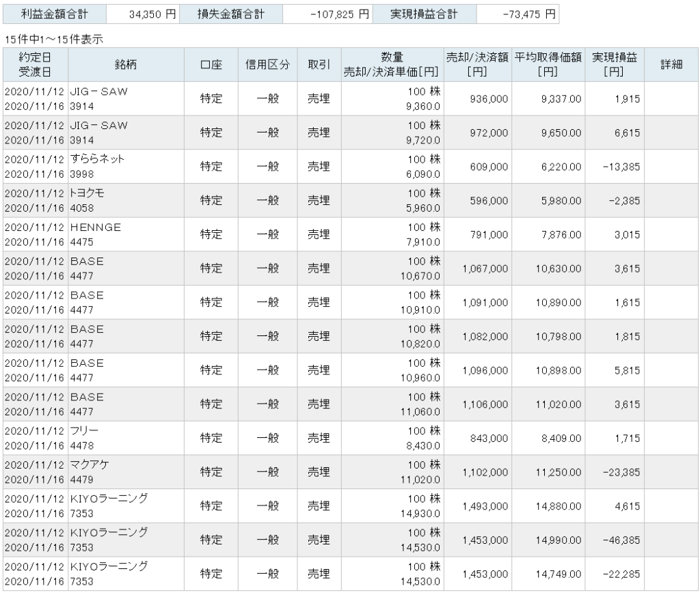Select KIYOラーニング row with 1,493,000 amount
The image size is (700, 595).
click(x=351, y=506)
